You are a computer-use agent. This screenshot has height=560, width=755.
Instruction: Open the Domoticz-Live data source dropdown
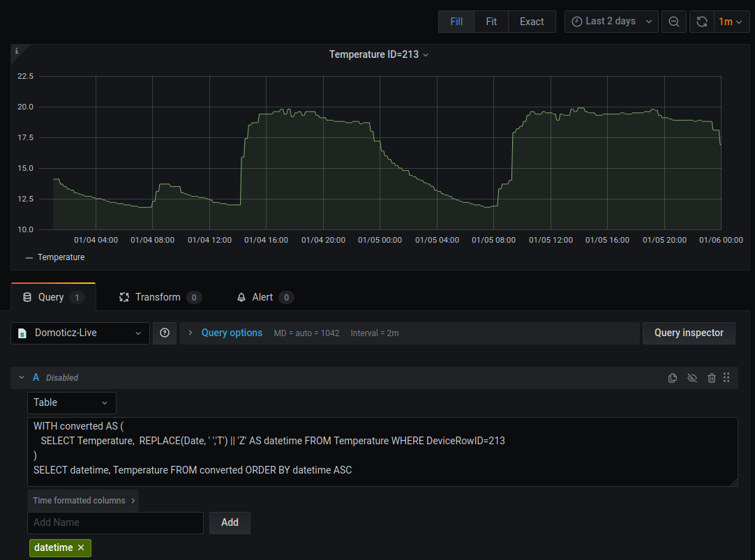click(80, 333)
